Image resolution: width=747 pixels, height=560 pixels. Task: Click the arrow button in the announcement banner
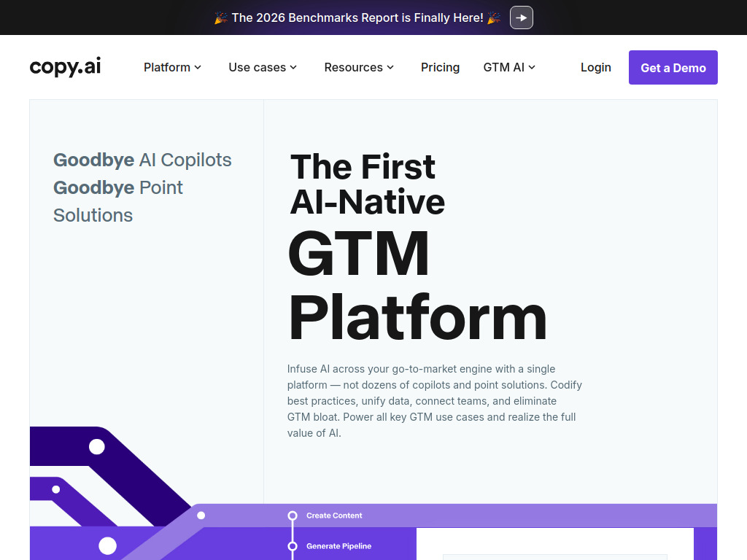pyautogui.click(x=521, y=17)
